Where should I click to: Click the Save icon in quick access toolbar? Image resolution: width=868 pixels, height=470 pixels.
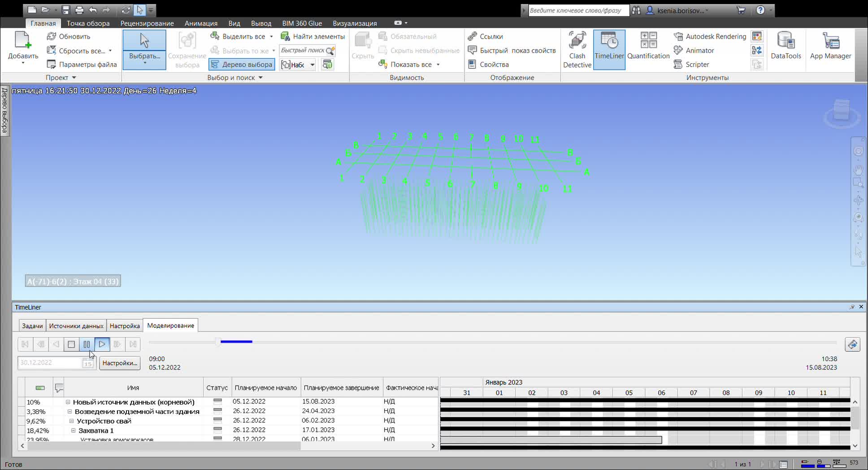pyautogui.click(x=66, y=9)
